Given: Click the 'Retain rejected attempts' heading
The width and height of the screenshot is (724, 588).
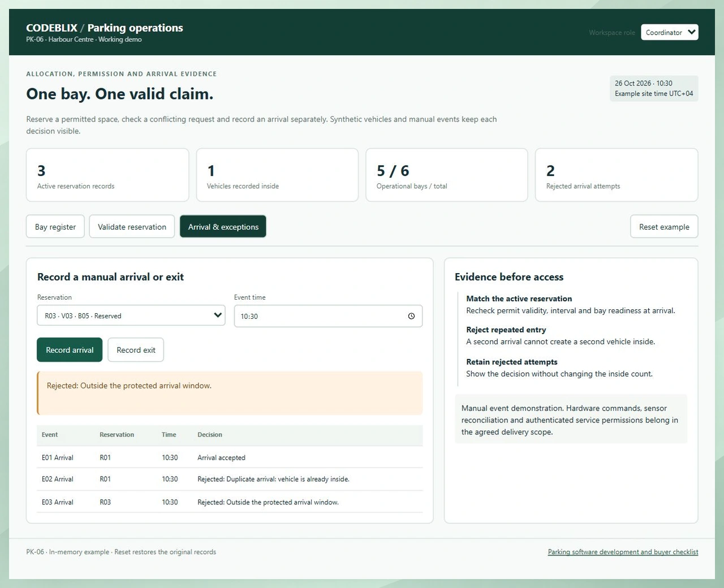Looking at the screenshot, I should tap(512, 362).
